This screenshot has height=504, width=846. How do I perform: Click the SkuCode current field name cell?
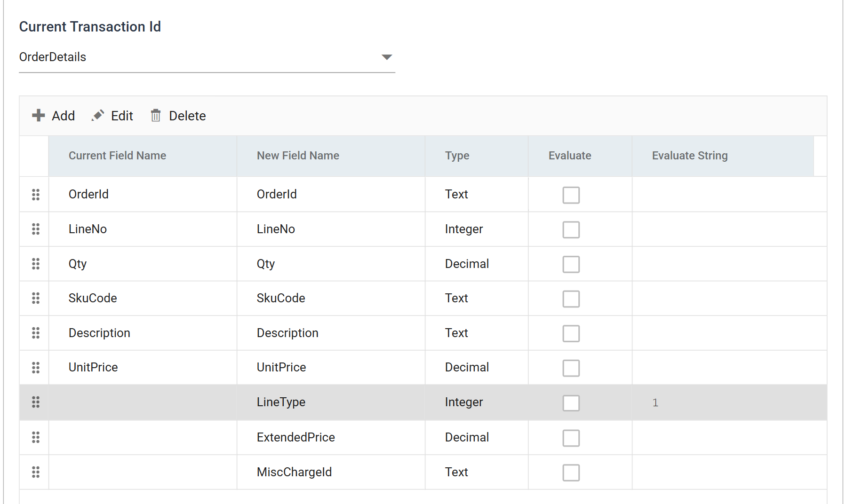click(143, 298)
